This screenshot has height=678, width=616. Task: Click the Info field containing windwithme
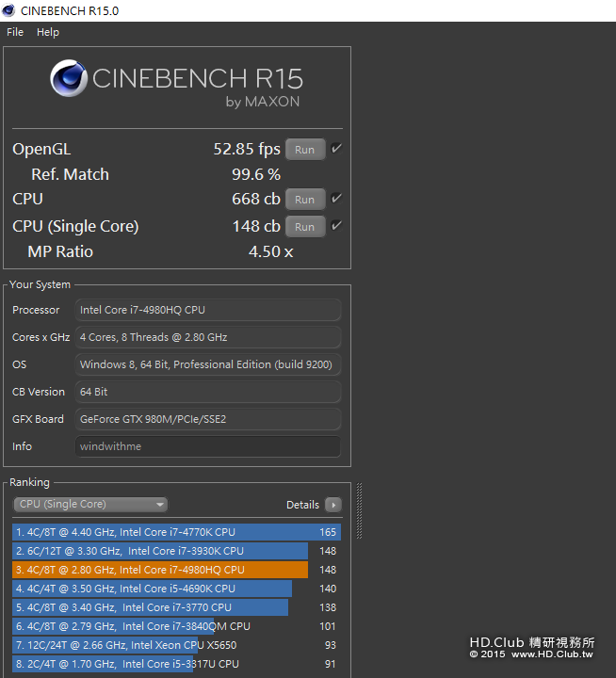click(x=207, y=446)
